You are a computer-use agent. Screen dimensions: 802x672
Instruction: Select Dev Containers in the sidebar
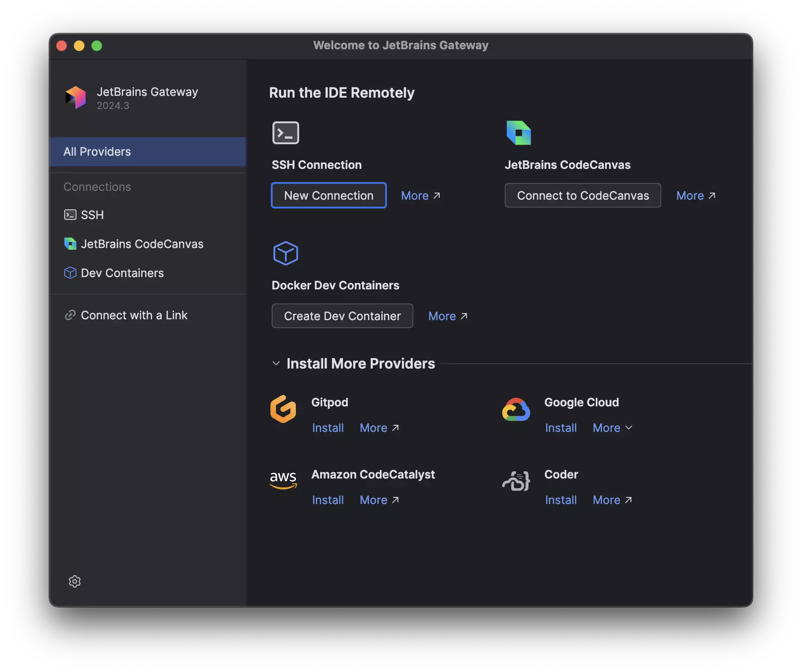coord(122,273)
